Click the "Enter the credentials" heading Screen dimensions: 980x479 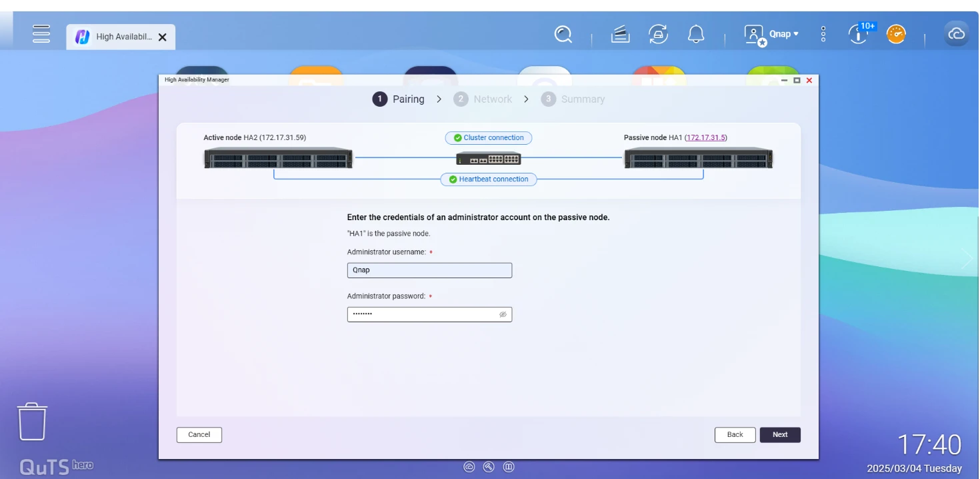point(479,217)
